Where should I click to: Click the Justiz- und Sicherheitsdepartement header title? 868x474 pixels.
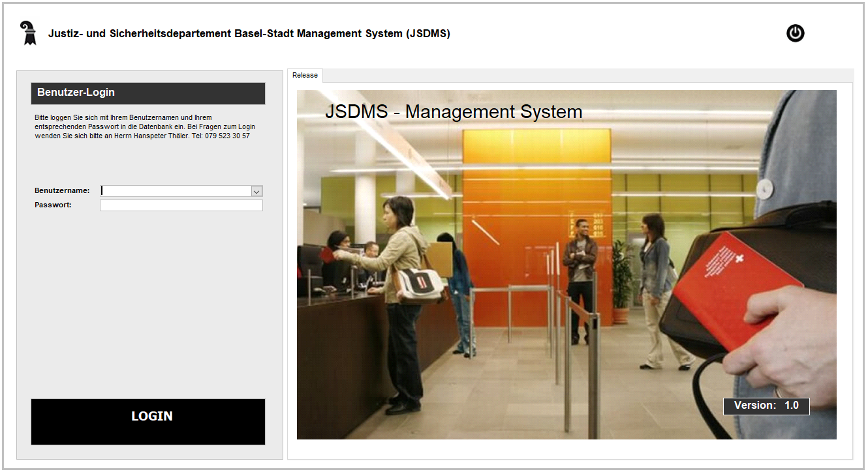click(x=249, y=34)
